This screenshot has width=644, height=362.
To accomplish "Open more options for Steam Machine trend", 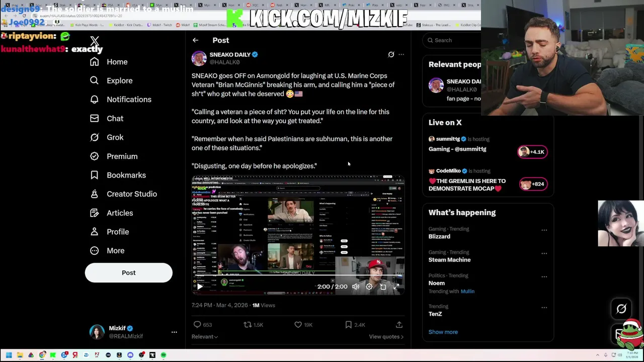I will point(544,253).
